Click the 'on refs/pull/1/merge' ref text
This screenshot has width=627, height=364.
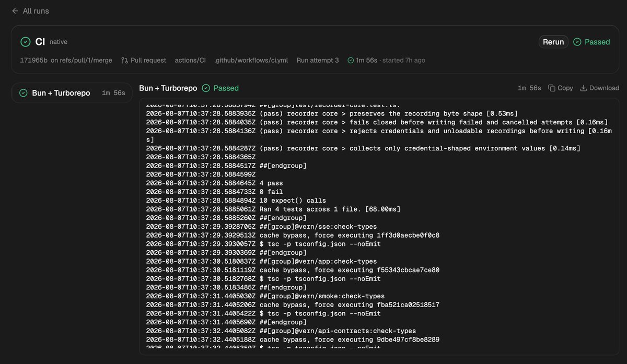[82, 60]
